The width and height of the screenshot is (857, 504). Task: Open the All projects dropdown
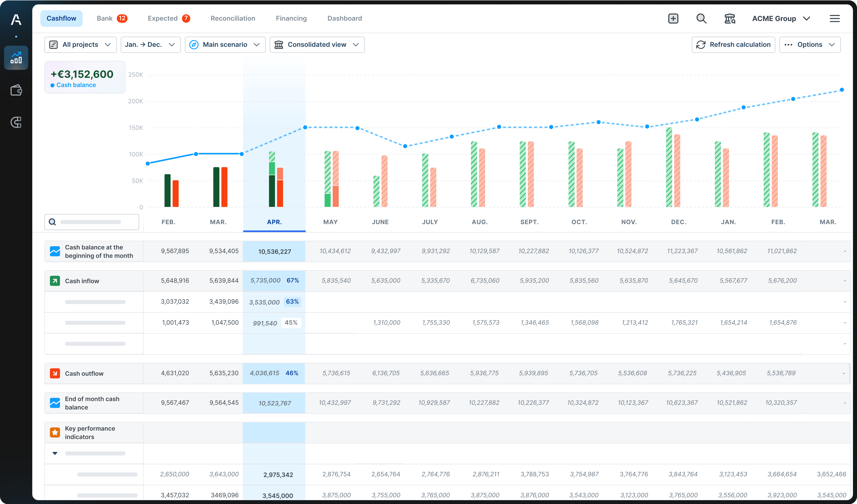[x=80, y=45]
